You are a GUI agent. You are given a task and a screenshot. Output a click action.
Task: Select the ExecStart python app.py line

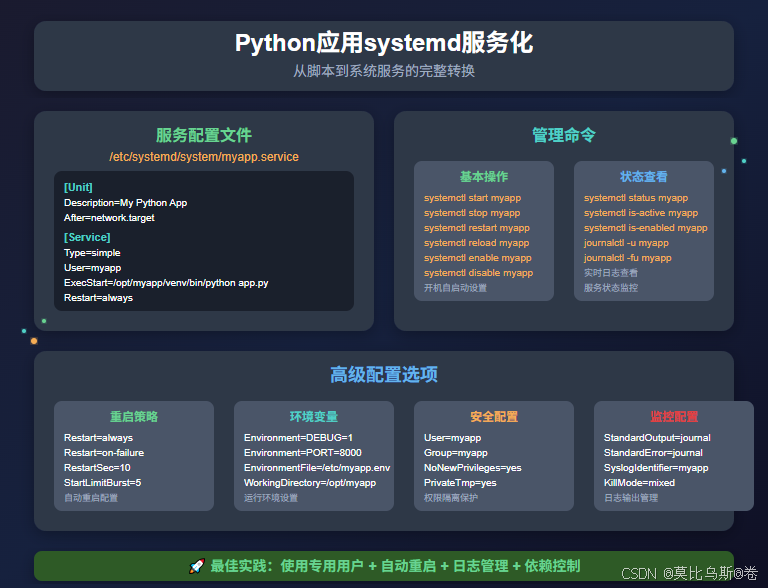coord(166,283)
